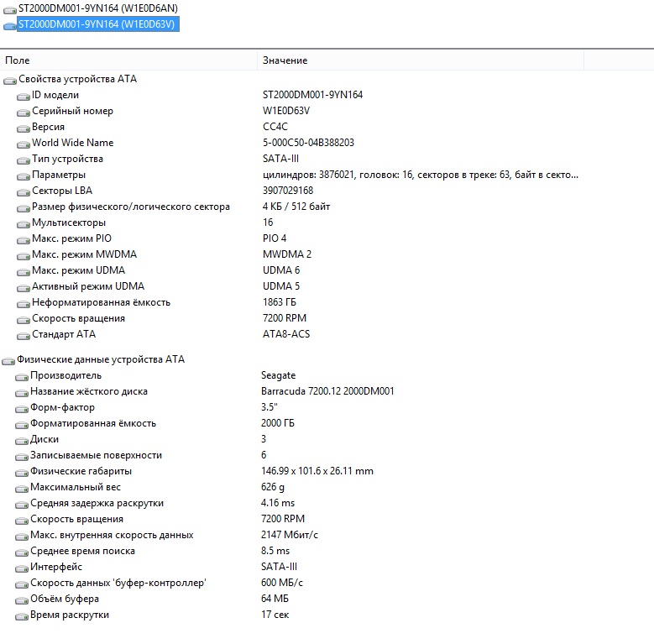Click disk icon next to W1E0D6AN drive
This screenshot has height=644, width=654.
10,9
